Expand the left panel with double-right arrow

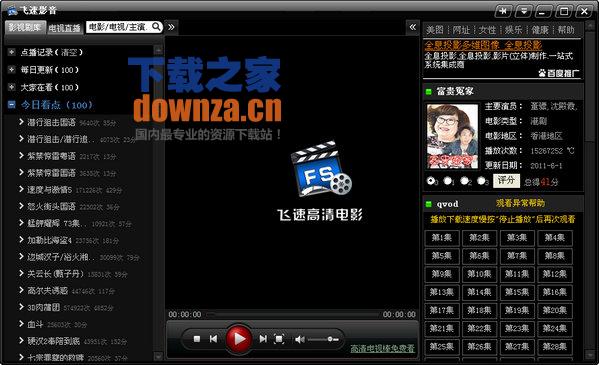coord(172,27)
